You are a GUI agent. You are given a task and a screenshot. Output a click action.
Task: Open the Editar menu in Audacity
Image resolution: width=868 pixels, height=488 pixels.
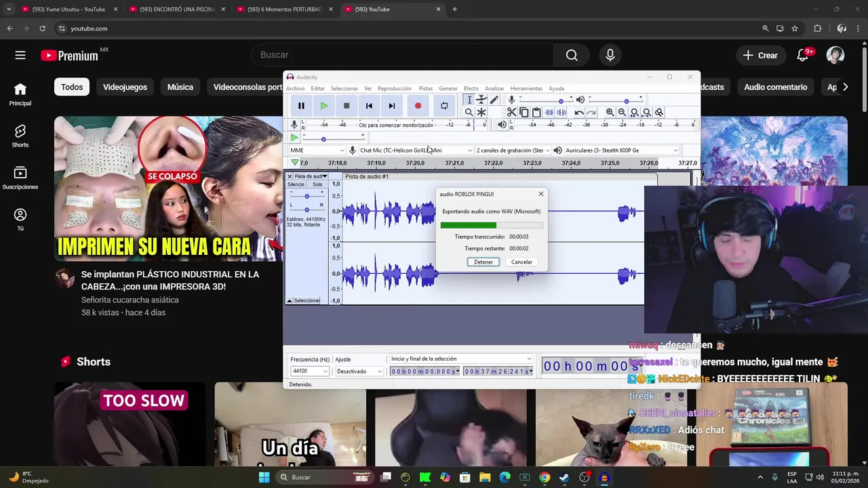coord(317,89)
